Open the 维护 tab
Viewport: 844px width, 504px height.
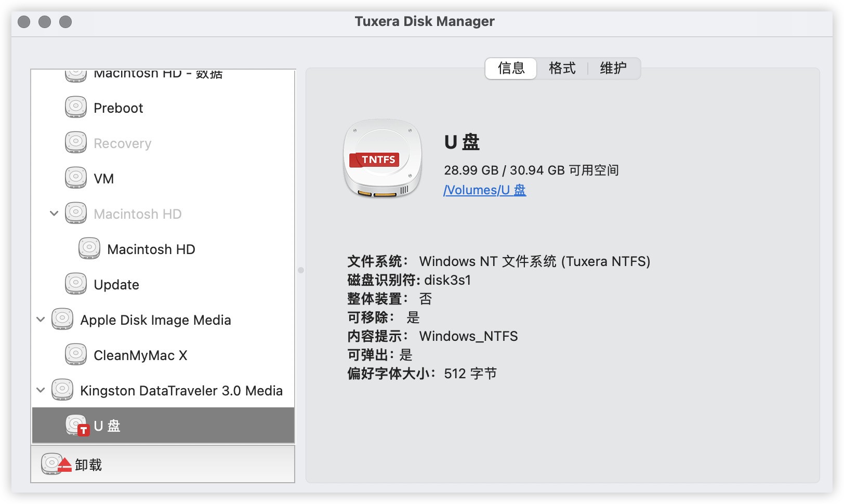[614, 68]
